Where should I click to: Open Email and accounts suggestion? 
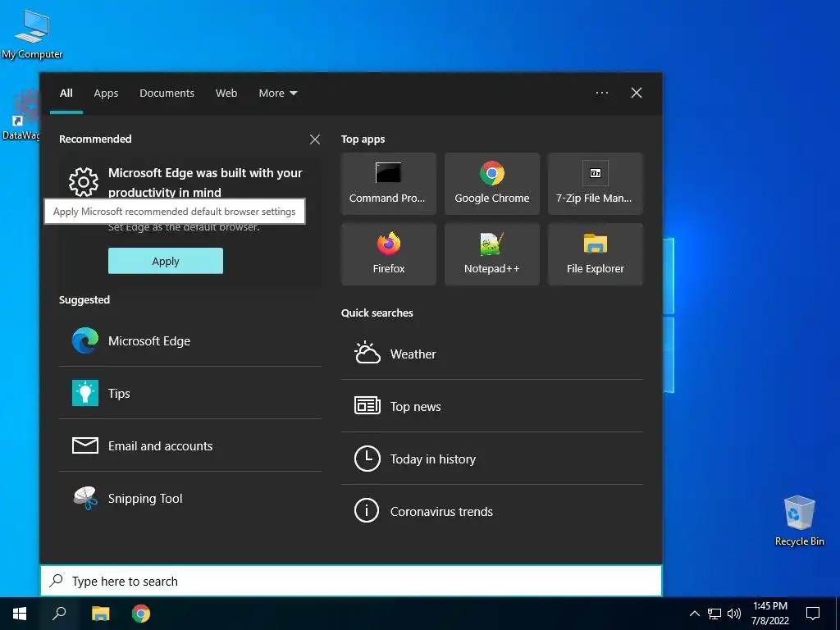[x=190, y=445]
